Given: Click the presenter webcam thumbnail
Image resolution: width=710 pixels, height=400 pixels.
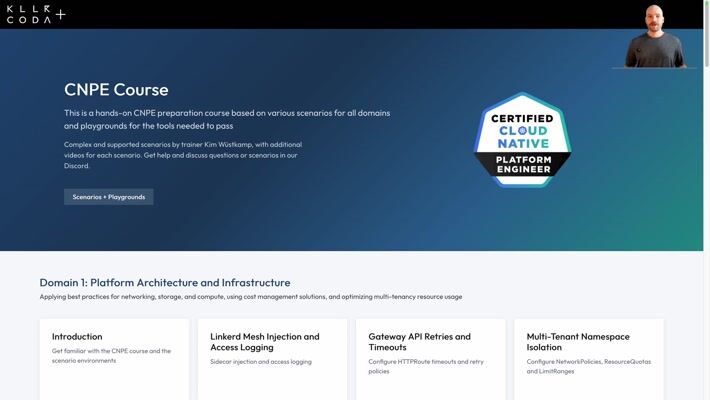Looking at the screenshot, I should (x=654, y=36).
